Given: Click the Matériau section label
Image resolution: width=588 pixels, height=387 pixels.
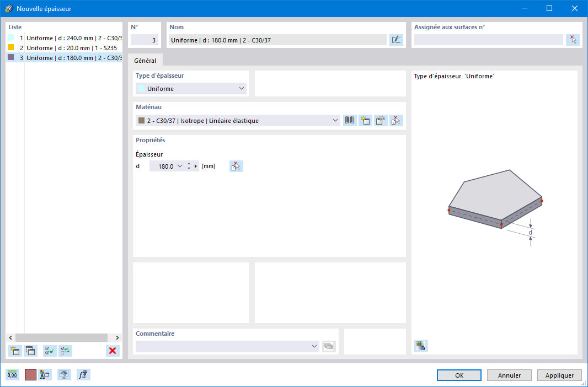Looking at the screenshot, I should (x=148, y=107).
